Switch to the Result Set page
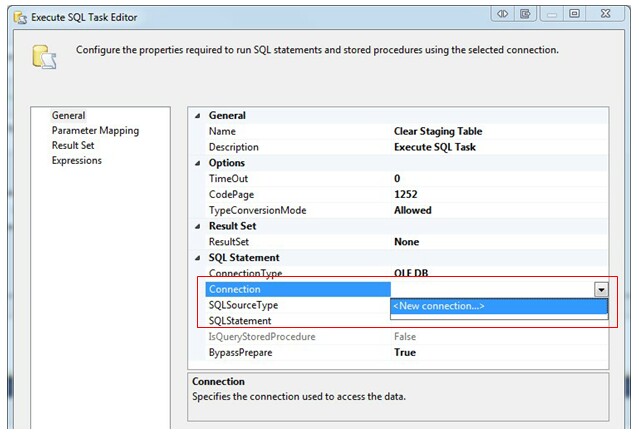 [x=76, y=146]
